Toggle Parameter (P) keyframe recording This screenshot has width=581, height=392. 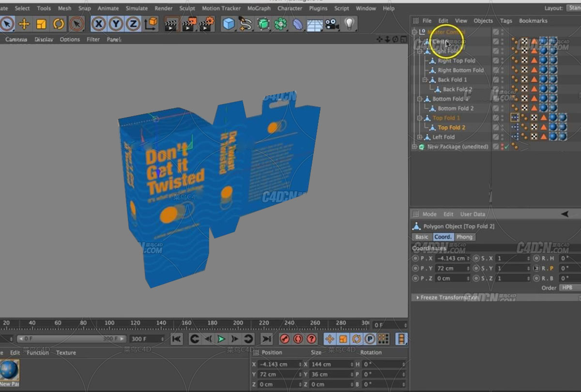click(x=370, y=339)
